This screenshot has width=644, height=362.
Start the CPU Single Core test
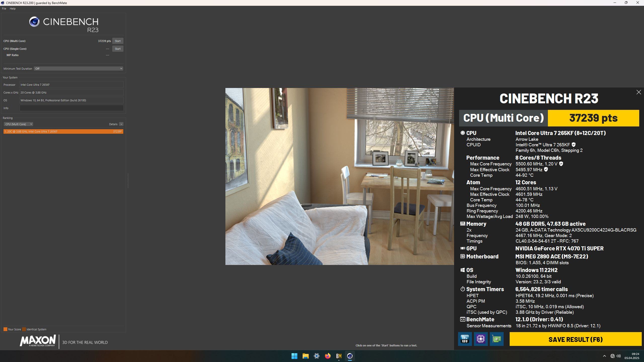pos(117,49)
